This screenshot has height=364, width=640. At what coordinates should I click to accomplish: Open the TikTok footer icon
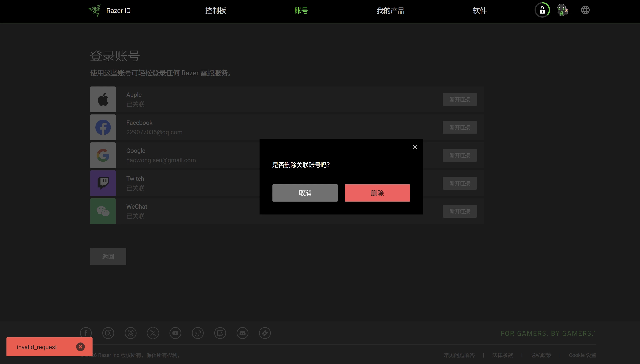[x=198, y=333]
